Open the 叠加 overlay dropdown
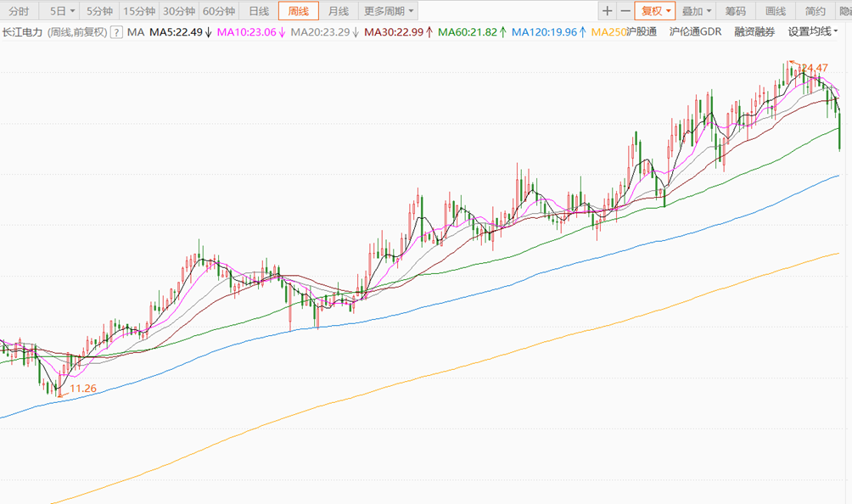 click(x=696, y=11)
